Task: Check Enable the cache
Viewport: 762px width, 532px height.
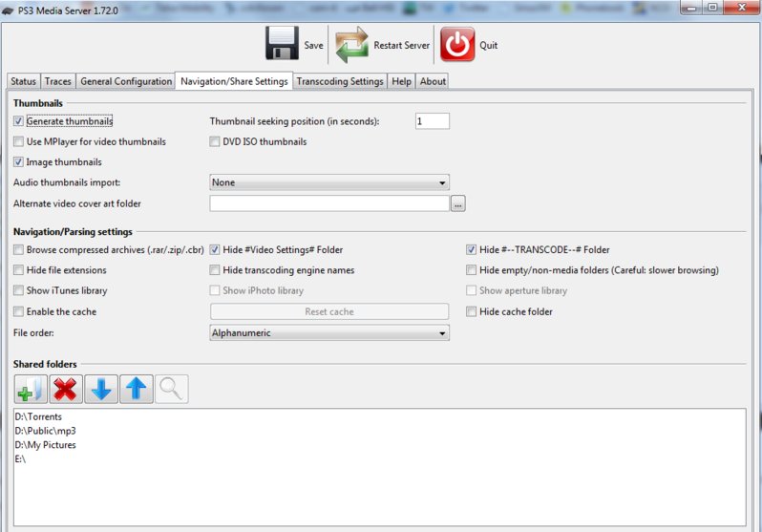Action: point(18,311)
